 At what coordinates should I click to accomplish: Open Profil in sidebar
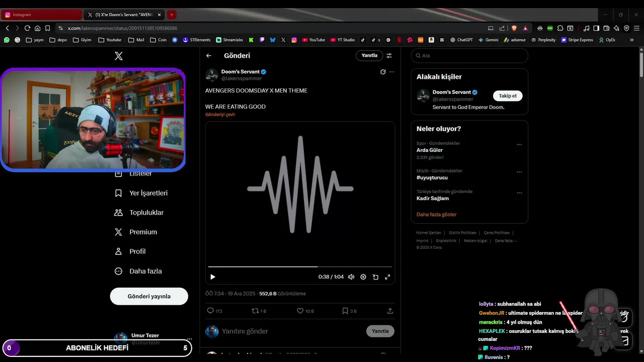[130, 251]
